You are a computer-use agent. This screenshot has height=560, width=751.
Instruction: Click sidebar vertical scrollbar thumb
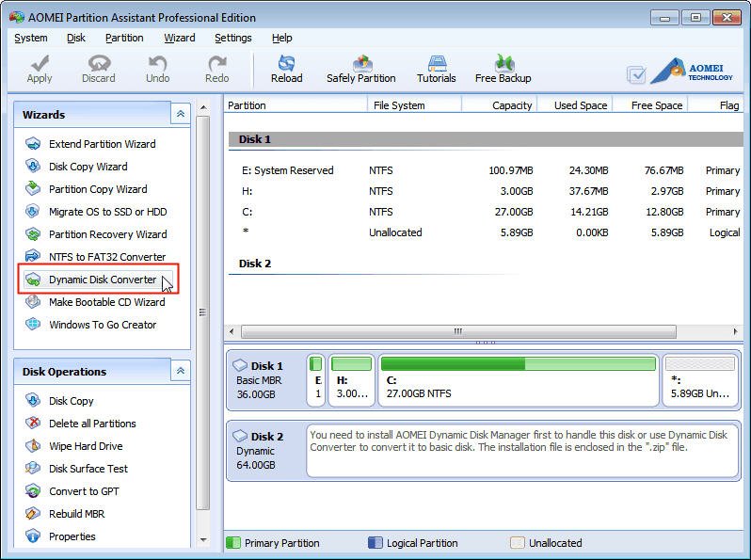pyautogui.click(x=203, y=312)
